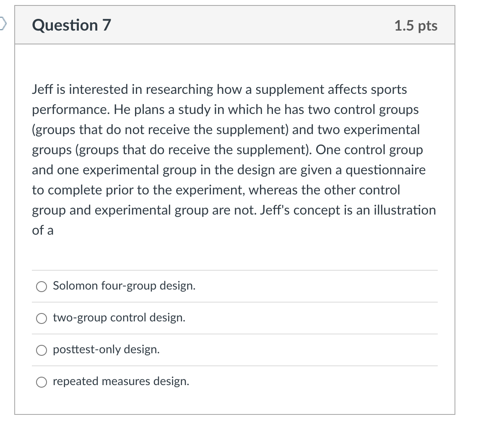The image size is (504, 440).
Task: Click the 'two-group control design.' answer label
Action: coord(119,318)
